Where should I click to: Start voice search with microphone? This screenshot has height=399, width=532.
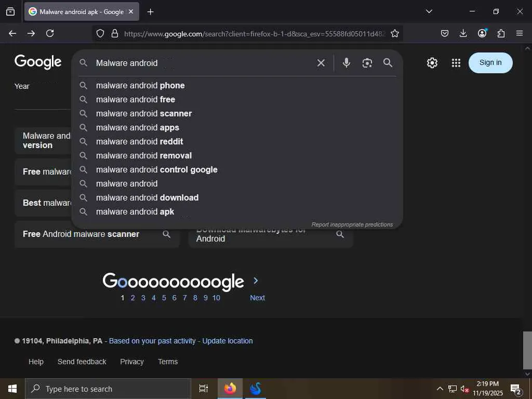coord(347,63)
